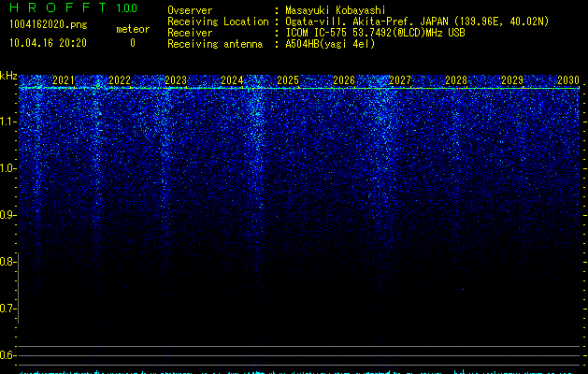Image resolution: width=588 pixels, height=374 pixels.
Task: Click the meteor count value 0
Action: (x=133, y=43)
